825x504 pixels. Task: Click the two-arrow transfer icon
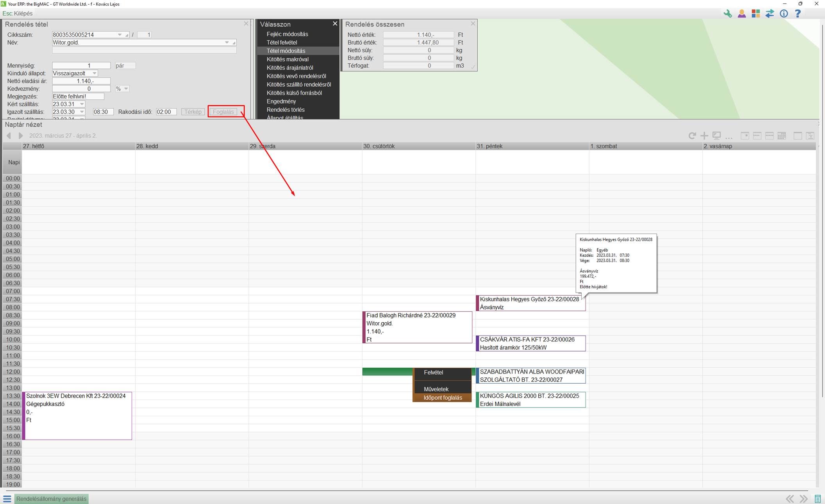tap(770, 14)
